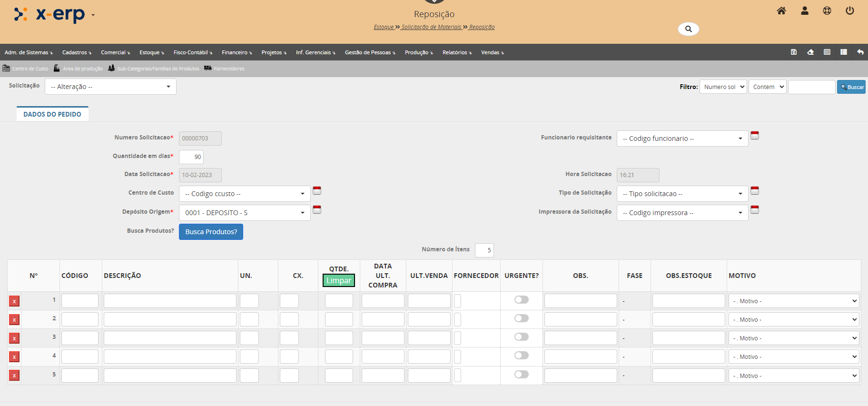Open calendar icon beside Centro de Custo
Image resolution: width=868 pixels, height=406 pixels.
(317, 191)
